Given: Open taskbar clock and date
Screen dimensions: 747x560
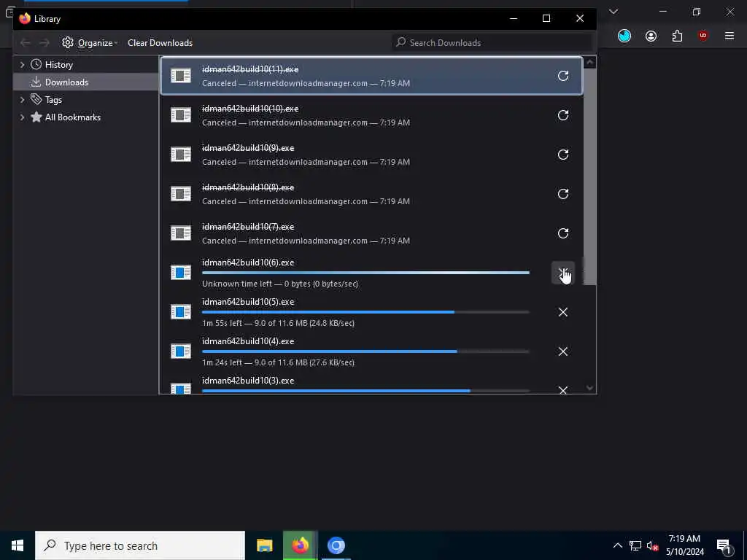Looking at the screenshot, I should tap(684, 545).
